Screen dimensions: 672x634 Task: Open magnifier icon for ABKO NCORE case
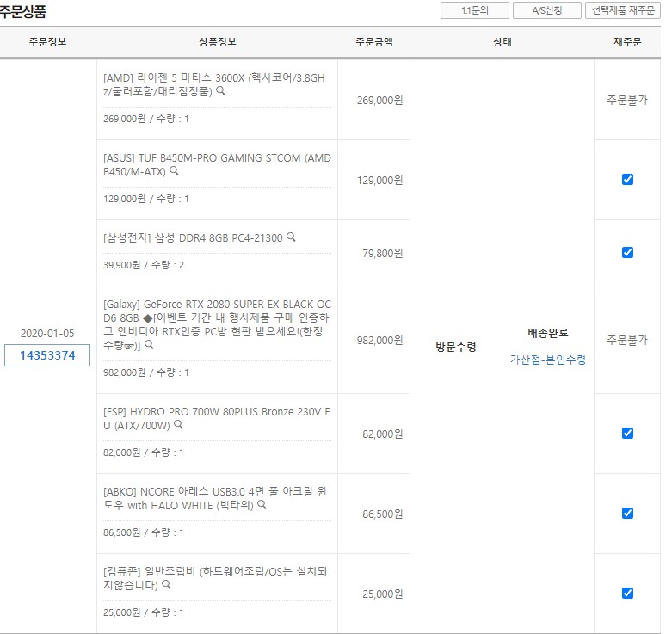pos(262,505)
